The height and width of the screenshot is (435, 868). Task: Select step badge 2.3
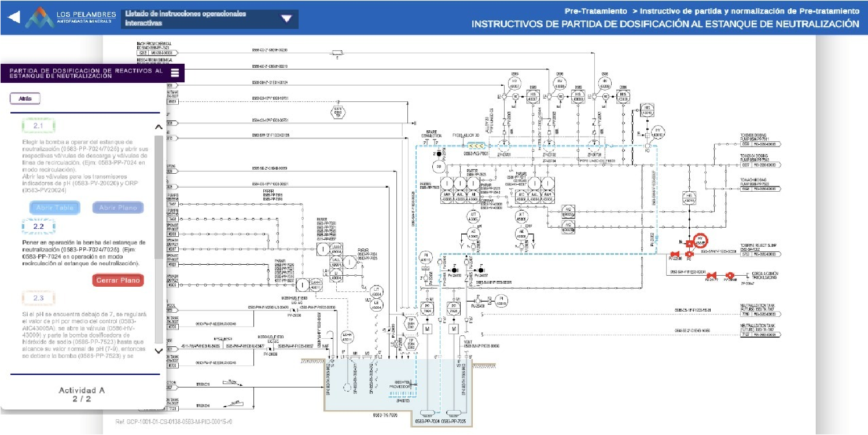pos(38,298)
